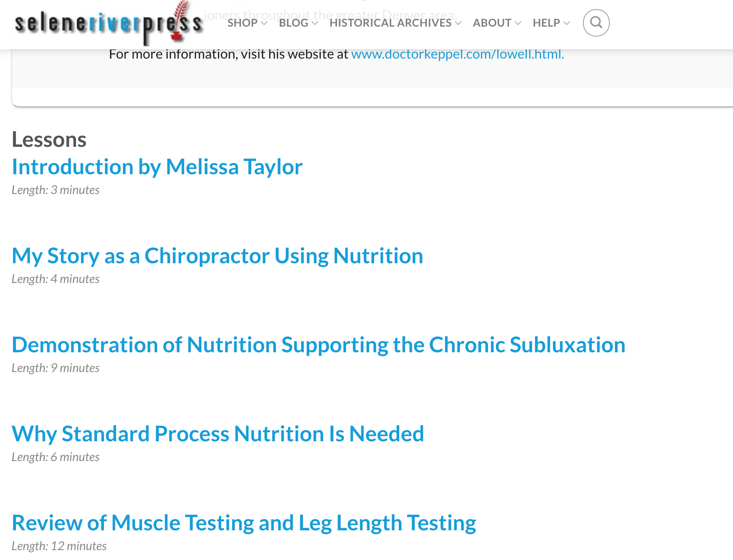Select HISTORICAL ARCHIVES in the navigation
This screenshot has height=560, width=733.
tap(390, 23)
